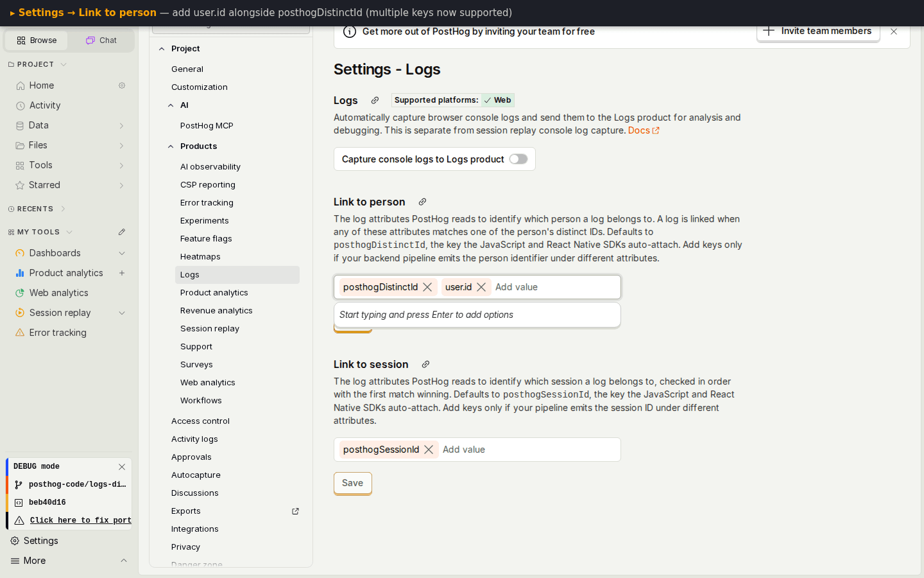Remove the posthogDistinctId tag

pyautogui.click(x=427, y=287)
